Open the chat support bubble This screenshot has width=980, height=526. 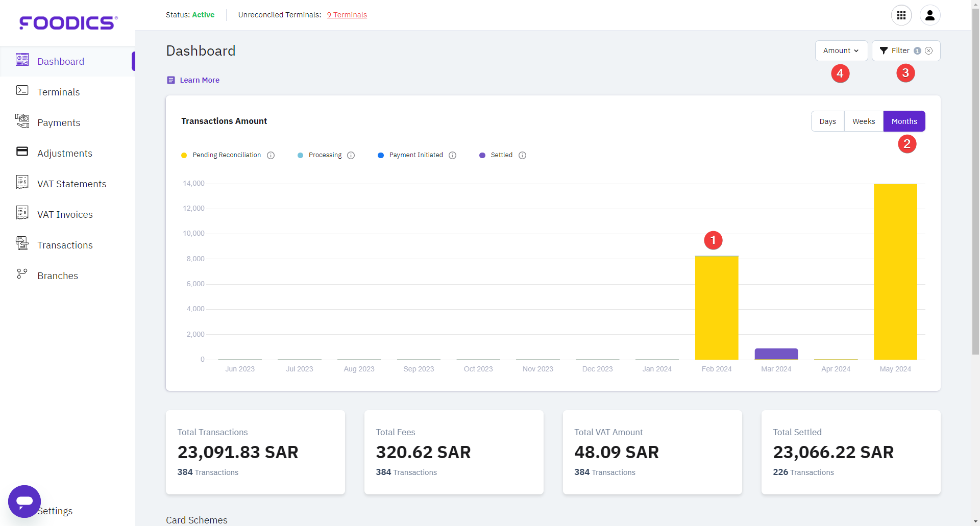24,502
